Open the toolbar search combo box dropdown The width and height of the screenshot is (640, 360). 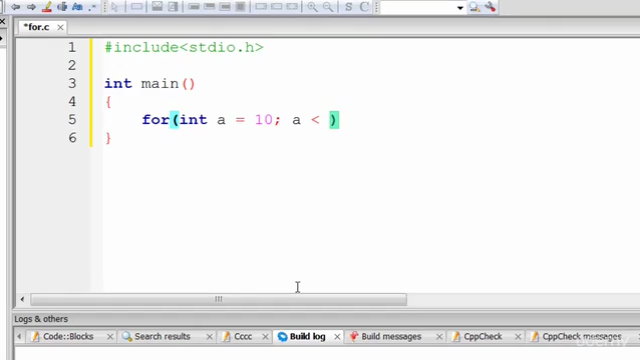point(460,8)
